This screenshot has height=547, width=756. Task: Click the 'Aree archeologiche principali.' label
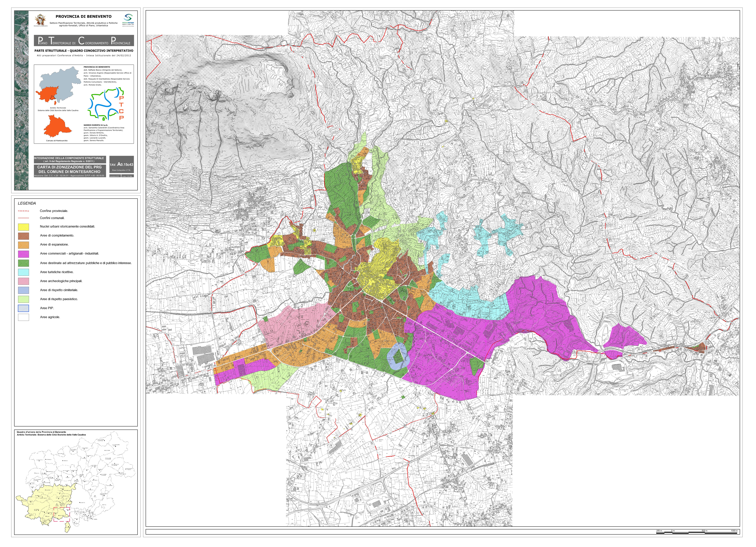pos(61,281)
